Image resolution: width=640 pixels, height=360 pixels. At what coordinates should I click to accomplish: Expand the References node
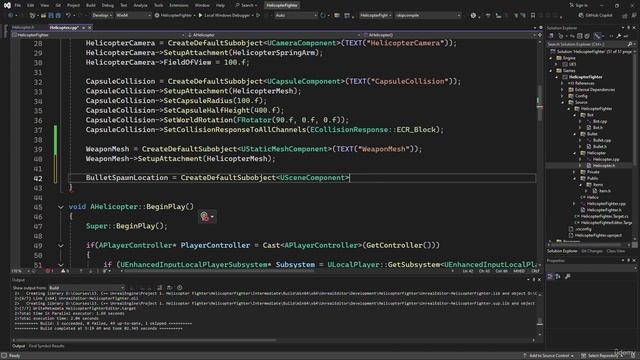[562, 83]
